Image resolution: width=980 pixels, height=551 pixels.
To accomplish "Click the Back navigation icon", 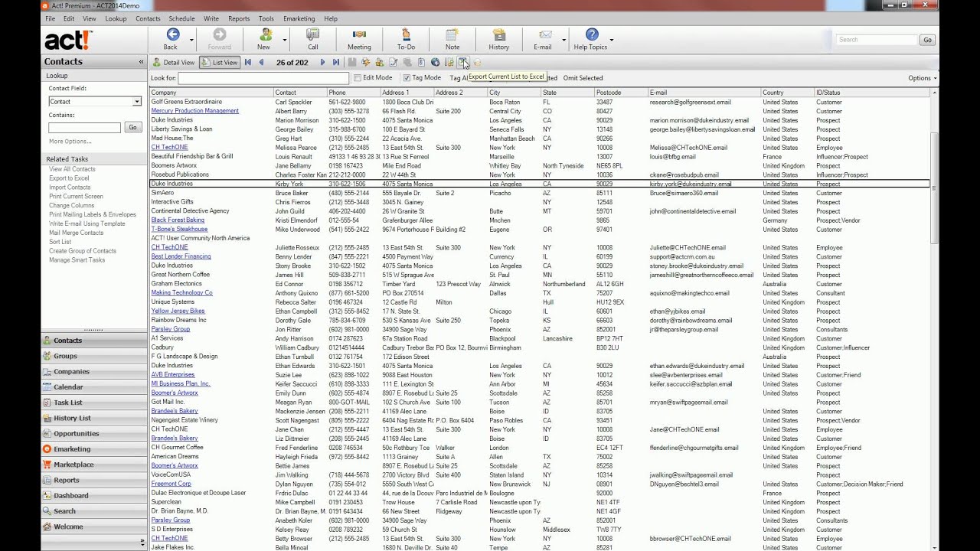I will [x=172, y=34].
